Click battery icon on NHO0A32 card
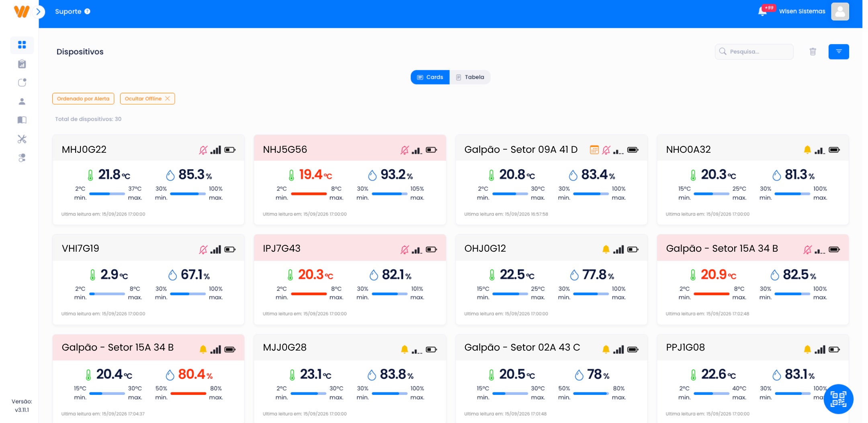The width and height of the screenshot is (868, 423). (x=834, y=150)
